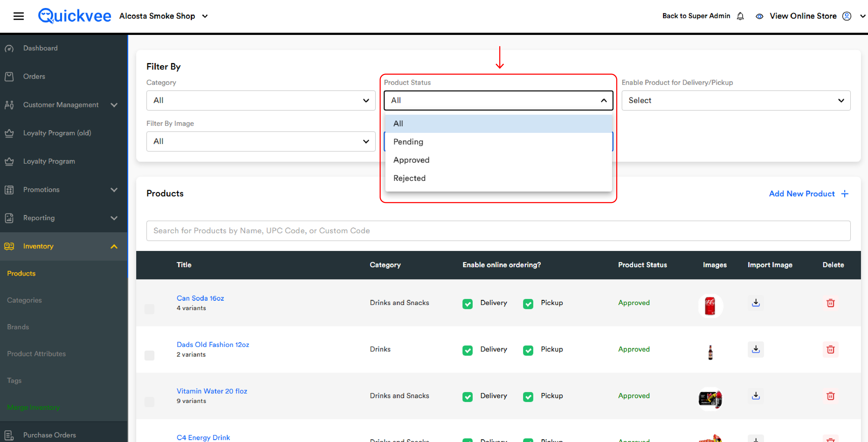The height and width of the screenshot is (442, 868).
Task: Toggle Pickup for Vitamin Water 20 floz
Action: [x=528, y=397]
